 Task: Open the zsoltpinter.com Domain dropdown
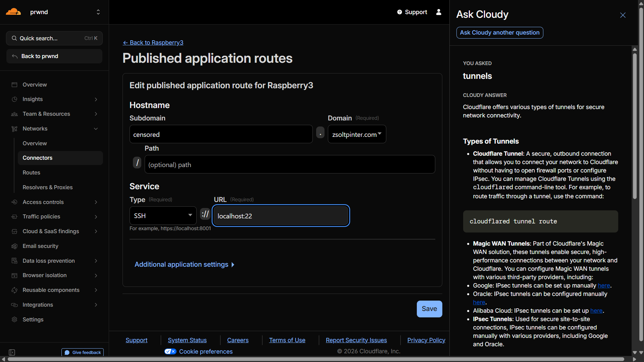(357, 134)
